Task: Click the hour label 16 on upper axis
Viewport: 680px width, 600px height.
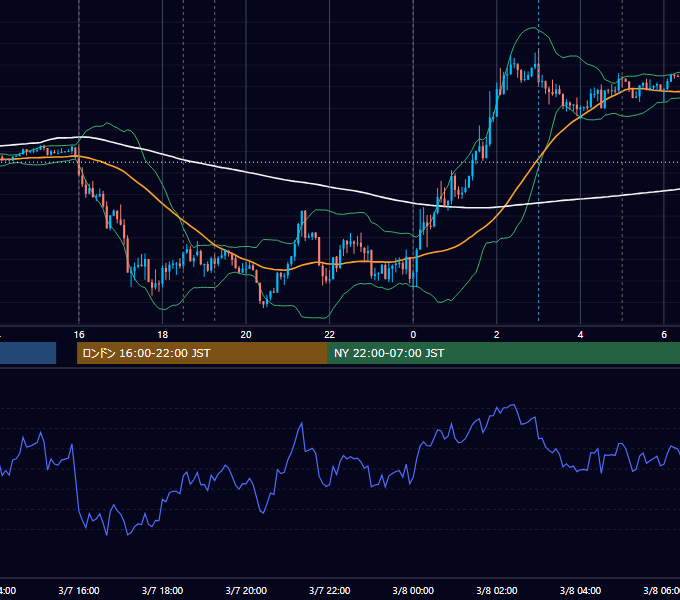Action: click(79, 335)
